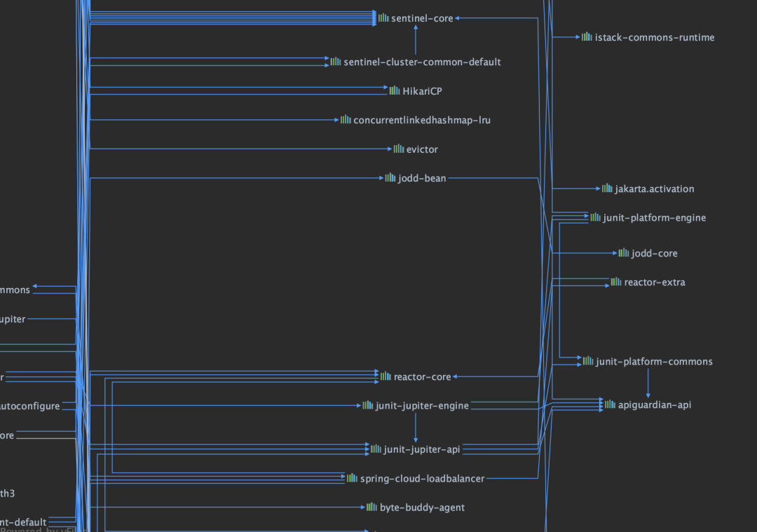Viewport: 757px width, 532px height.
Task: Click the jakarta.activation library icon
Action: pos(607,189)
